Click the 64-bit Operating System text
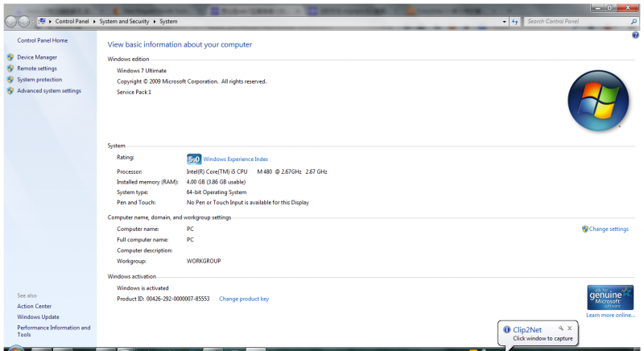 click(x=217, y=192)
